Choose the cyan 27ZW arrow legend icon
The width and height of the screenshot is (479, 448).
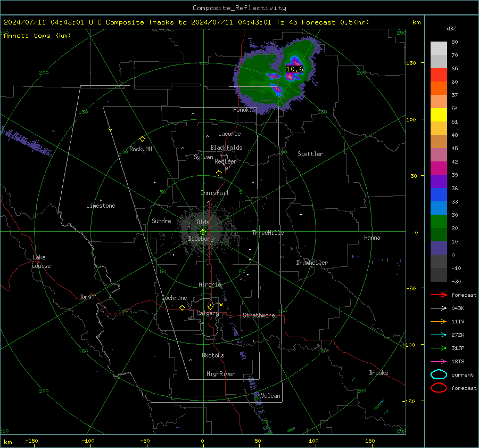pos(439,335)
